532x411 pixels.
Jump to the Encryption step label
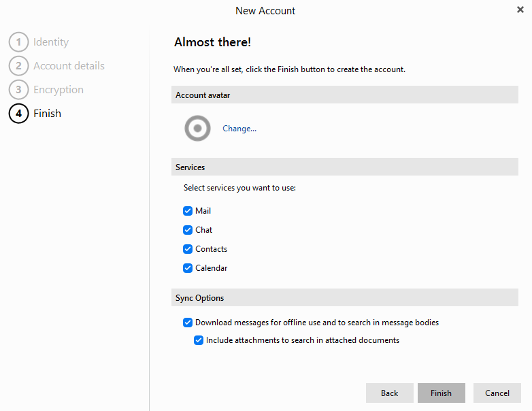[59, 90]
